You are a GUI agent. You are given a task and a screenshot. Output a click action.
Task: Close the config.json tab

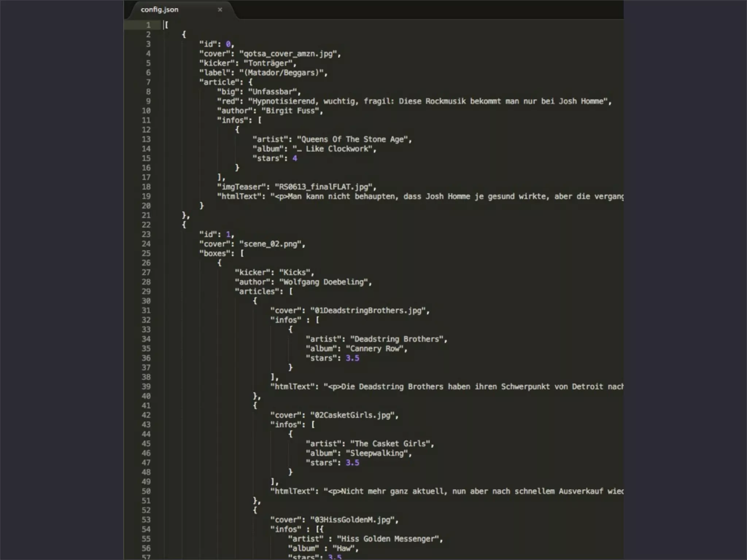pyautogui.click(x=220, y=10)
